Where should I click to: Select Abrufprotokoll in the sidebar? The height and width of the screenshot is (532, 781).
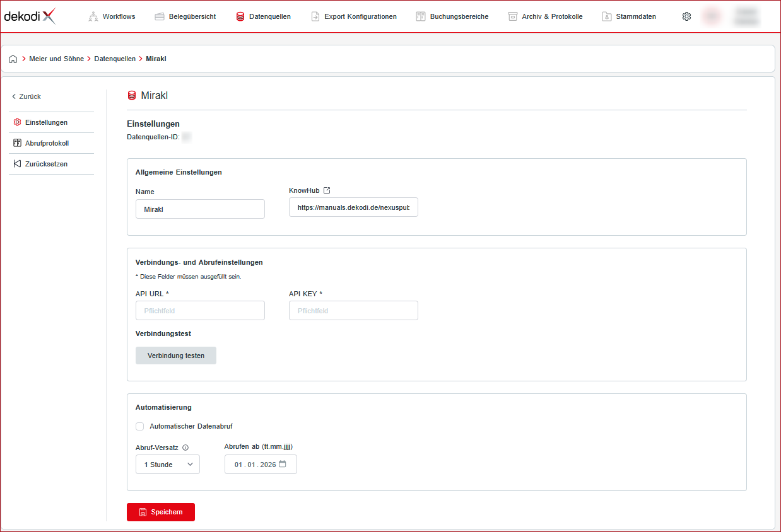click(51, 143)
